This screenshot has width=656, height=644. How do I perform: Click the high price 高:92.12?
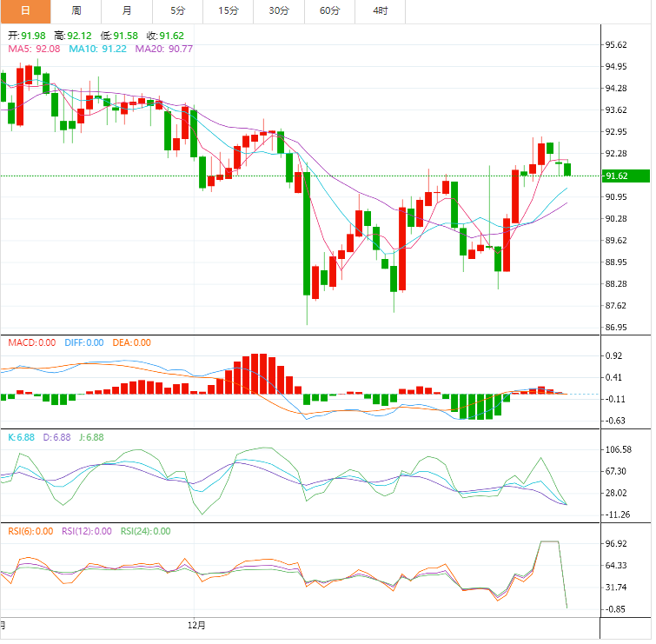73,36
